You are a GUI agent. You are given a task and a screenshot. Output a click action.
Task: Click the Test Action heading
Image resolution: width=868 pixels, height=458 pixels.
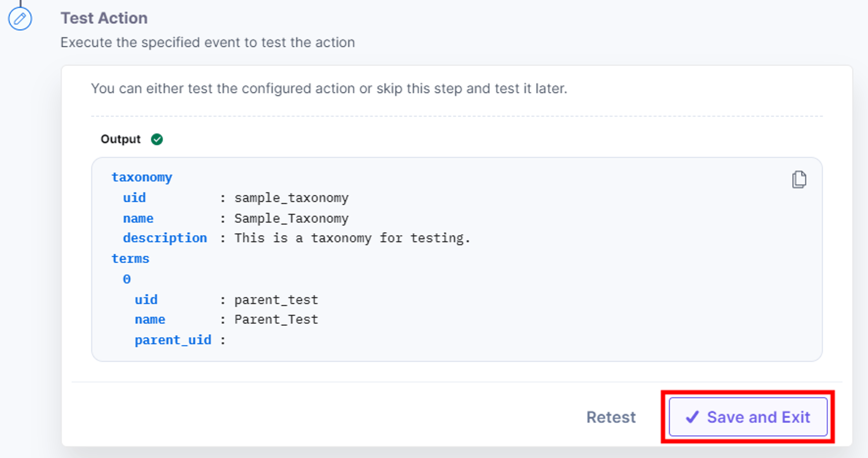coord(104,18)
